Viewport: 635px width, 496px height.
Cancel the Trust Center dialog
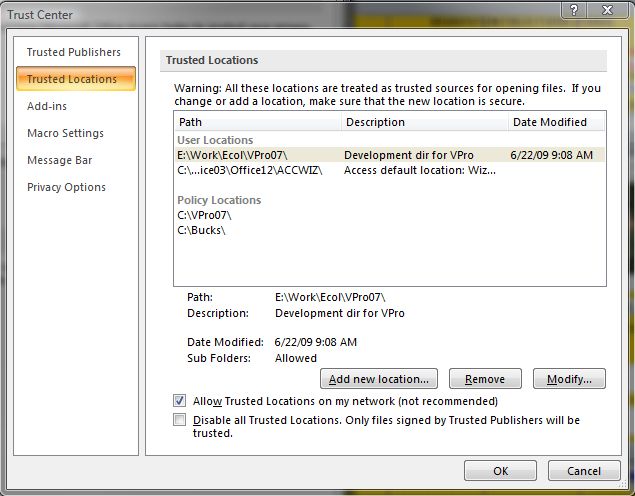[x=584, y=470]
